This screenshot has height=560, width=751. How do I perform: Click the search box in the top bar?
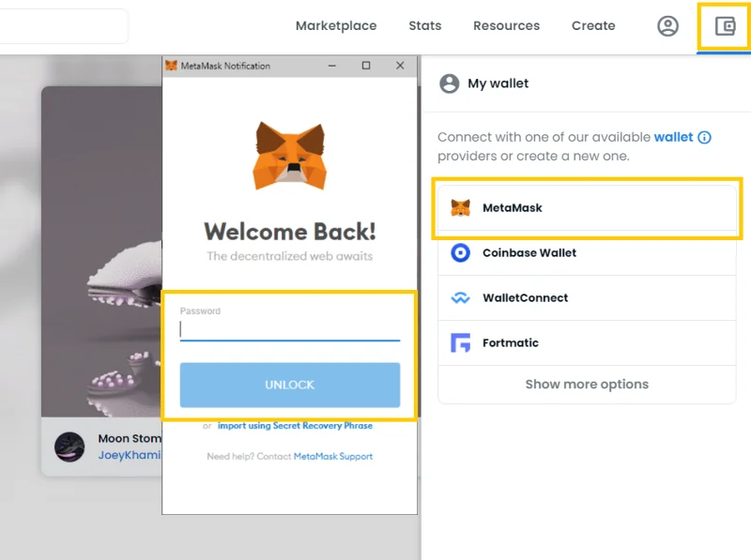[x=64, y=26]
